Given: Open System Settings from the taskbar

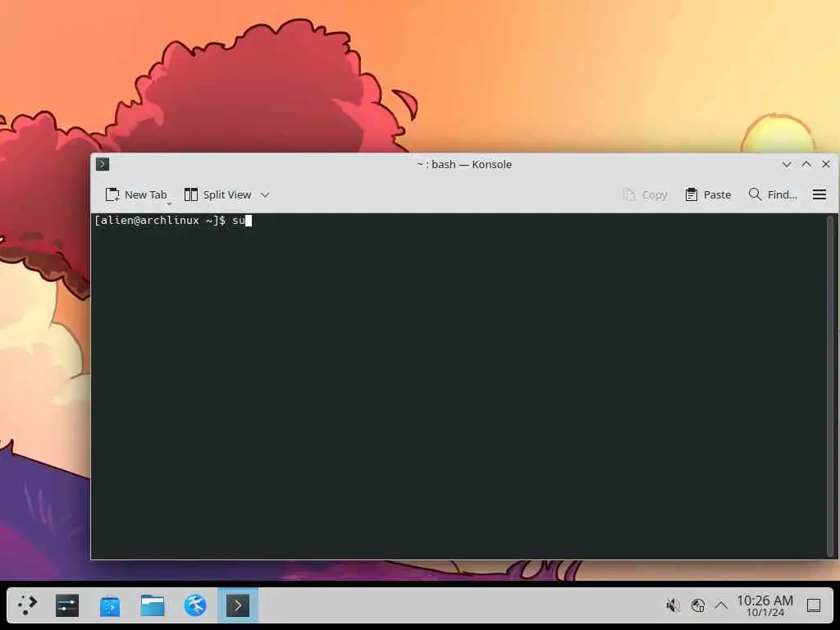Looking at the screenshot, I should point(67,605).
